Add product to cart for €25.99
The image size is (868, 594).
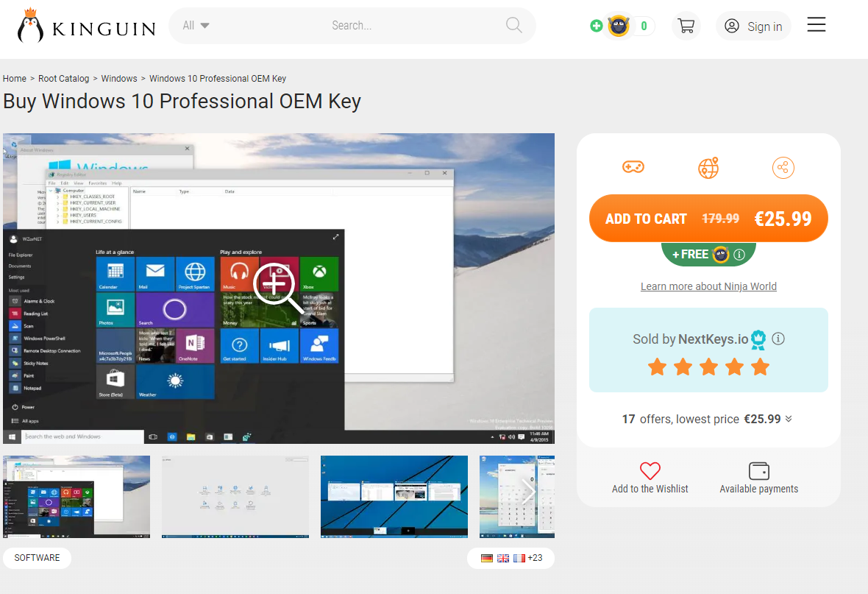pyautogui.click(x=708, y=219)
